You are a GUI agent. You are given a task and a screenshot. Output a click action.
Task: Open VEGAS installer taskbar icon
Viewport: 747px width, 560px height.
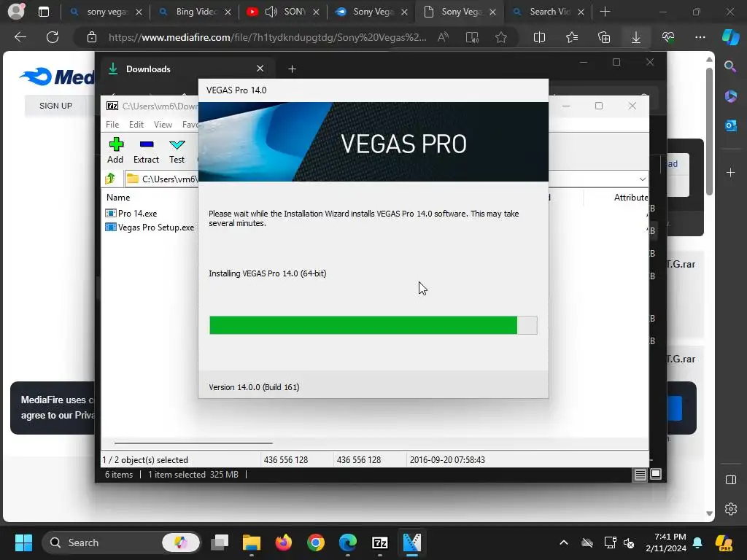point(411,542)
